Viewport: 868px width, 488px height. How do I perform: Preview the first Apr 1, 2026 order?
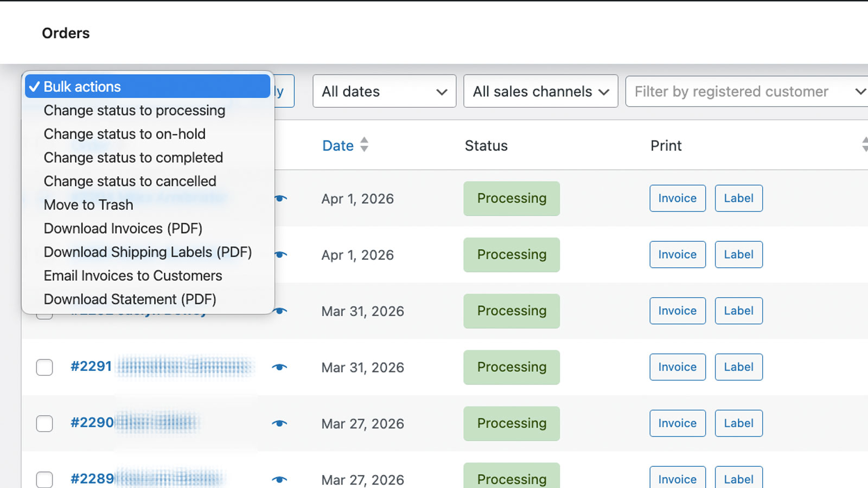pyautogui.click(x=279, y=199)
